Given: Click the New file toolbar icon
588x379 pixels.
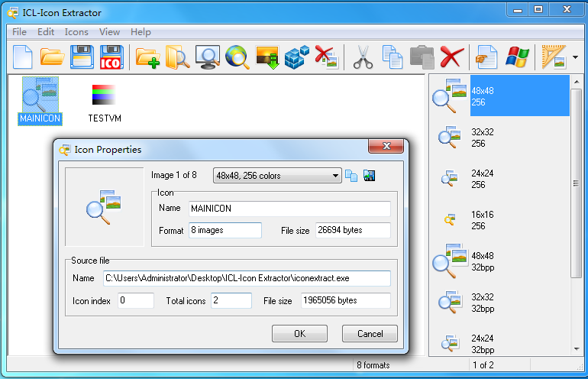Looking at the screenshot, I should (24, 57).
